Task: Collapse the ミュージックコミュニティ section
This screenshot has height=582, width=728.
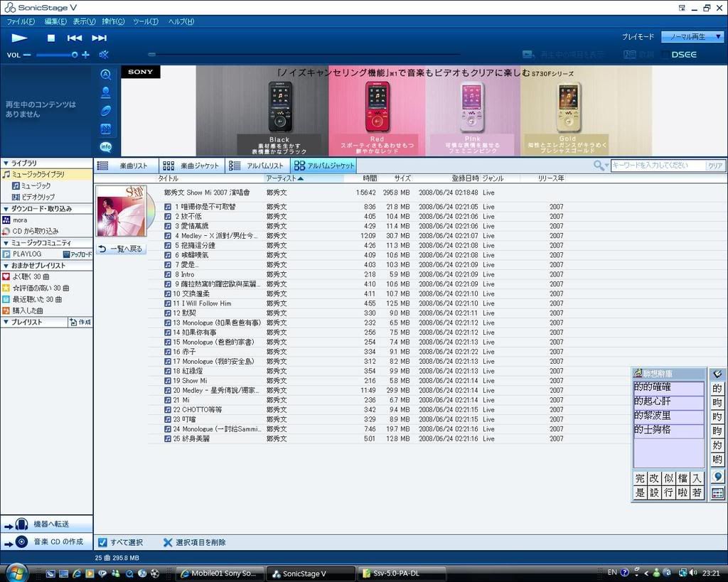Action: (6, 243)
